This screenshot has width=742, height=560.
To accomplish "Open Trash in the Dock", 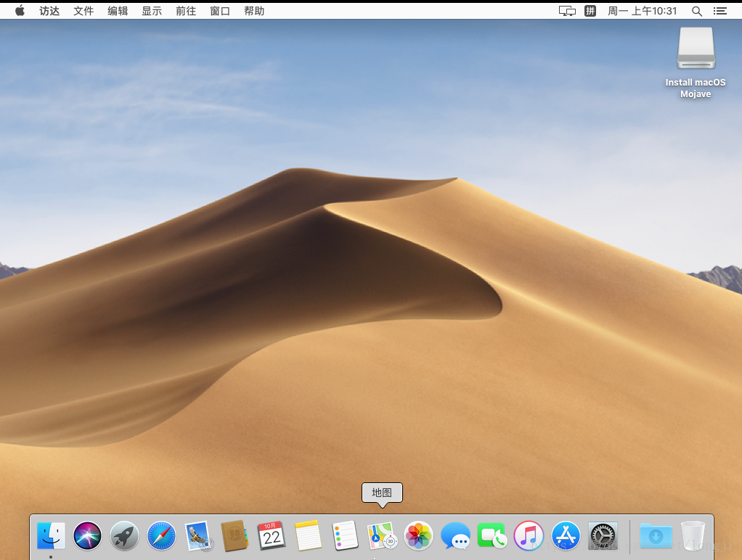I will pos(693,536).
